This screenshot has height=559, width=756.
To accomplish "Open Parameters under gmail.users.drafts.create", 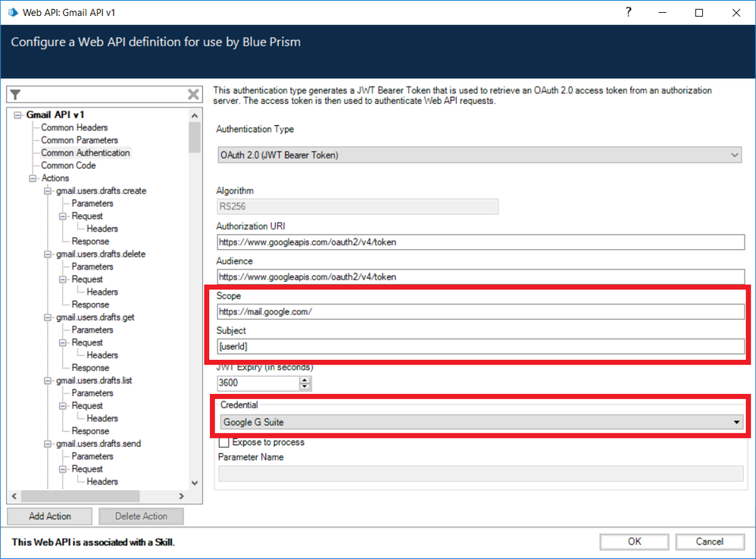I will click(x=92, y=203).
